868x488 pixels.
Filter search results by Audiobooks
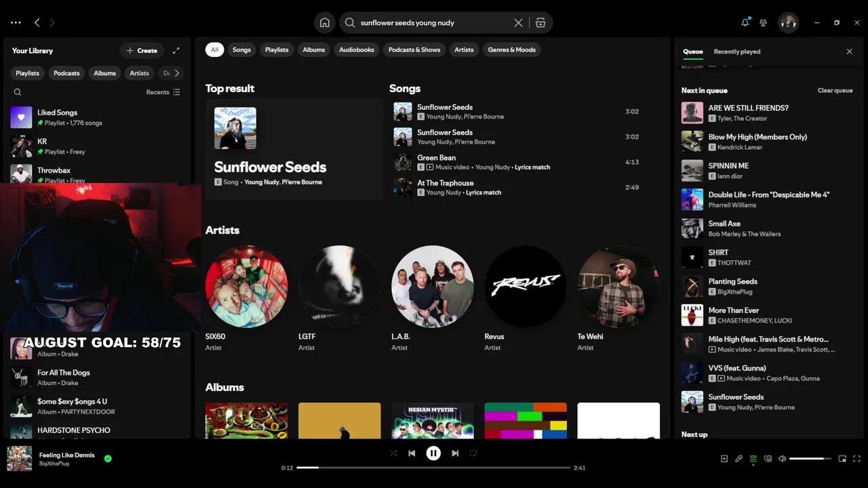pyautogui.click(x=357, y=49)
